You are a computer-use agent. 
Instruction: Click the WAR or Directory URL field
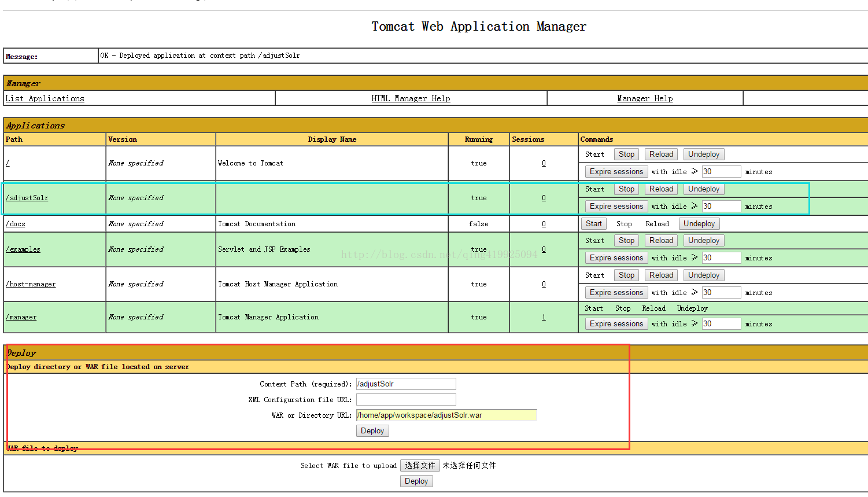tap(446, 415)
